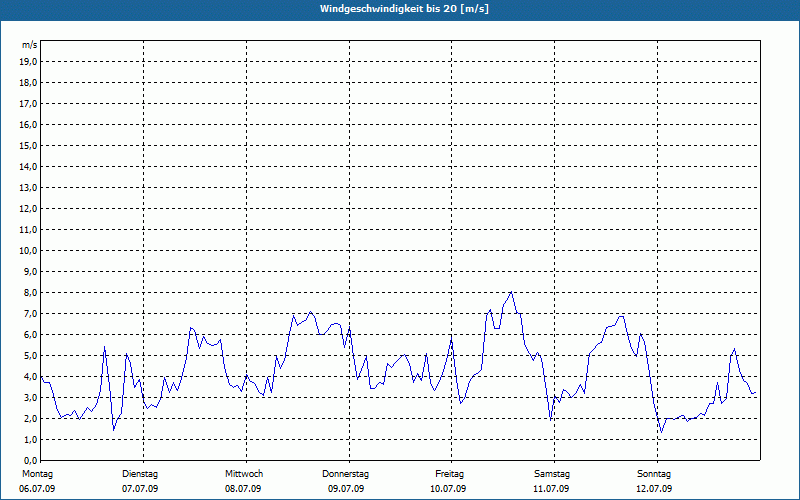The image size is (800, 500).
Task: Click the date 09.07.09
Action: [x=346, y=489]
